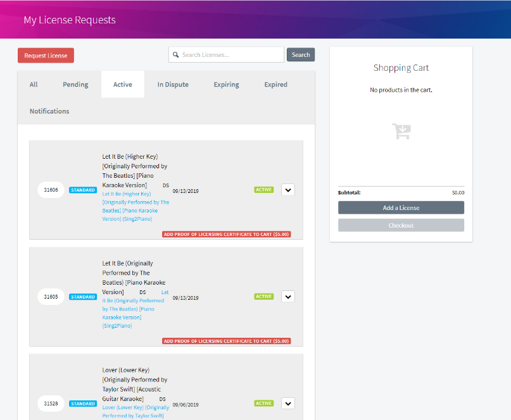Click the Add a License button
This screenshot has width=511, height=420.
401,207
